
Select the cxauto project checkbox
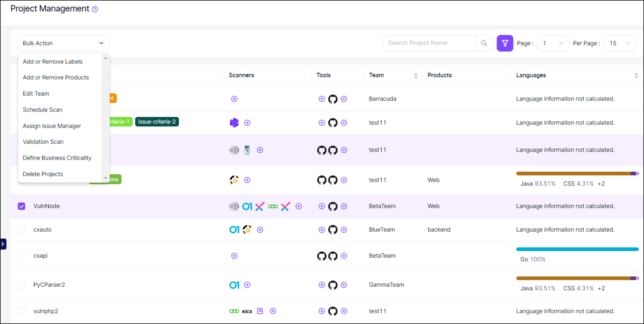coord(22,230)
